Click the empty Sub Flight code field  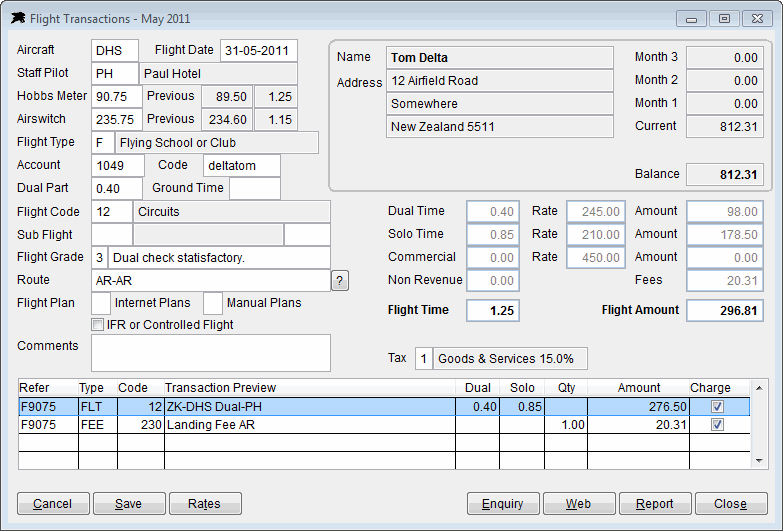[x=112, y=234]
